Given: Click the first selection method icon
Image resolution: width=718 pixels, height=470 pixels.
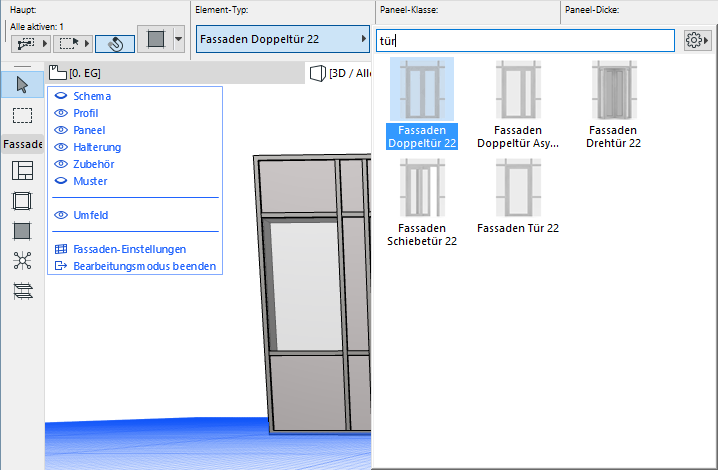Looking at the screenshot, I should coord(26,44).
